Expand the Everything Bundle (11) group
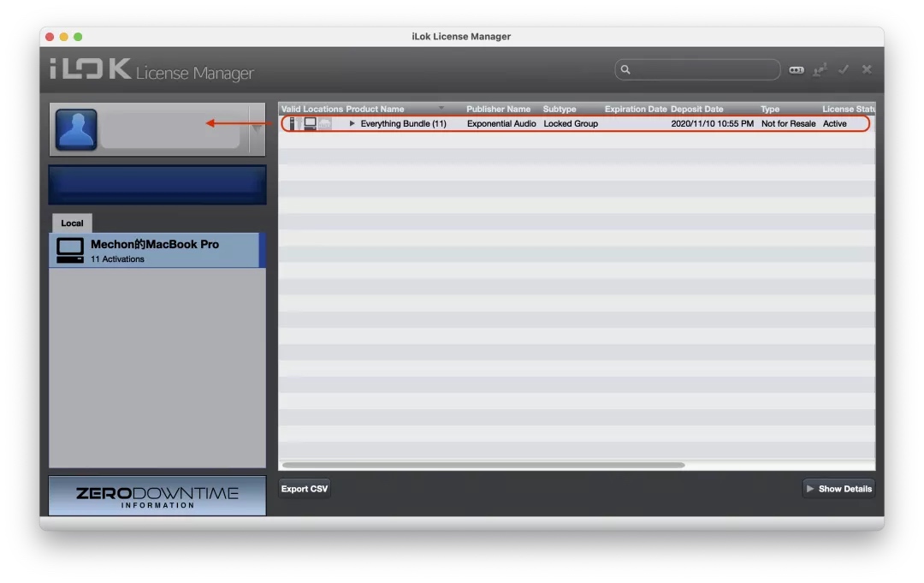924x583 pixels. click(352, 124)
